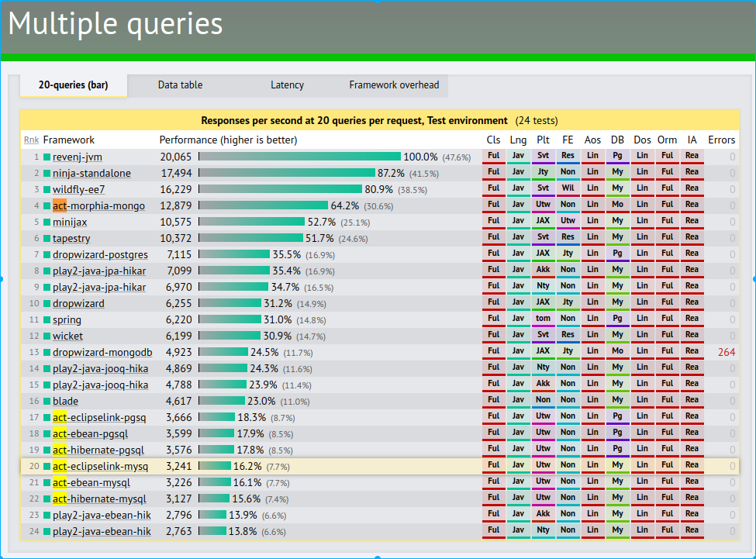Click the 264 errors value for dropwizard-mongodb
Screen dimensions: 756x559
(x=727, y=353)
